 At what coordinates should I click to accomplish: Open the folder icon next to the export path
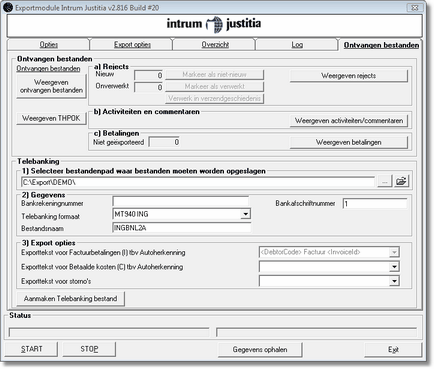401,181
